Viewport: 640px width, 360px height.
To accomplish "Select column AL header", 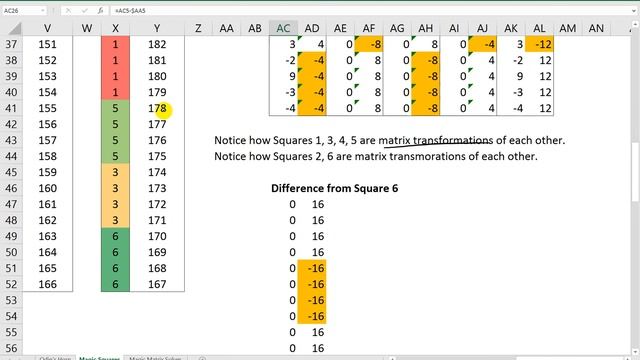I will (539, 28).
